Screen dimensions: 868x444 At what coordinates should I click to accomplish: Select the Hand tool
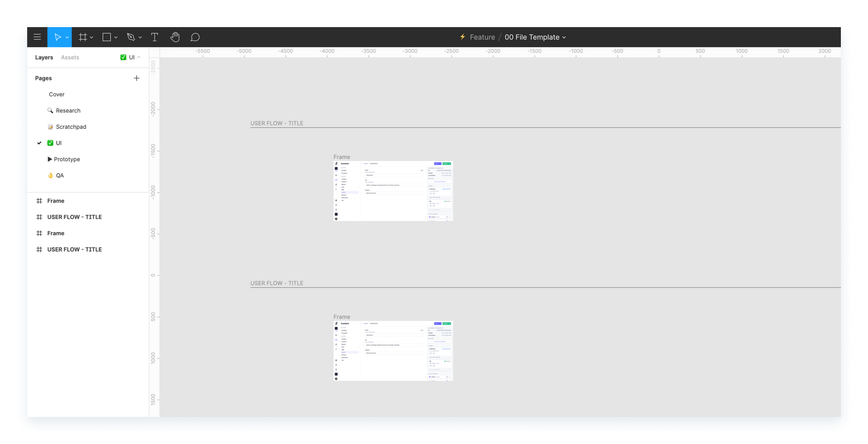(175, 37)
